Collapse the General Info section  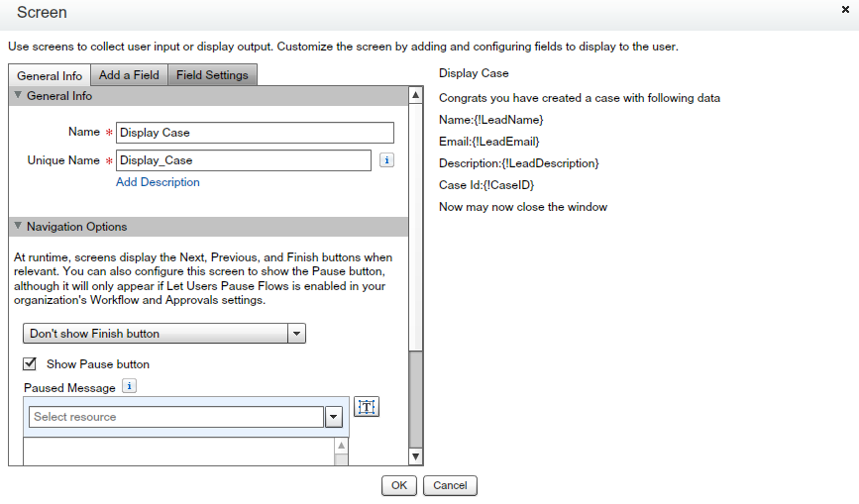pyautogui.click(x=18, y=96)
